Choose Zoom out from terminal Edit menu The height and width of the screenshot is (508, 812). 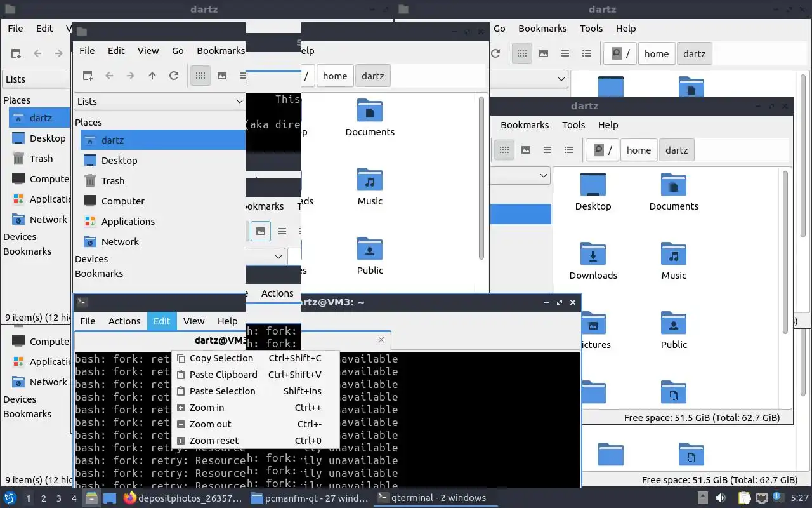click(256, 424)
